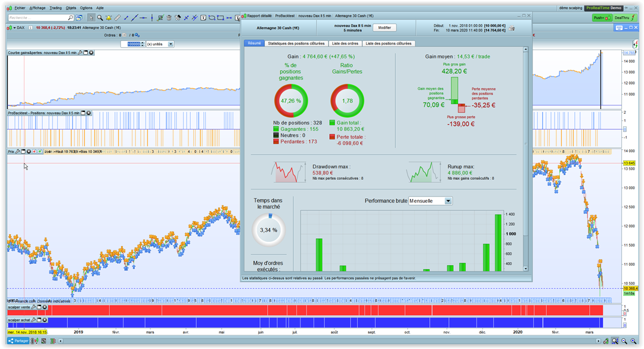Screen dimensions: 644x349
Task: Select the long trend line tool
Action: (135, 18)
